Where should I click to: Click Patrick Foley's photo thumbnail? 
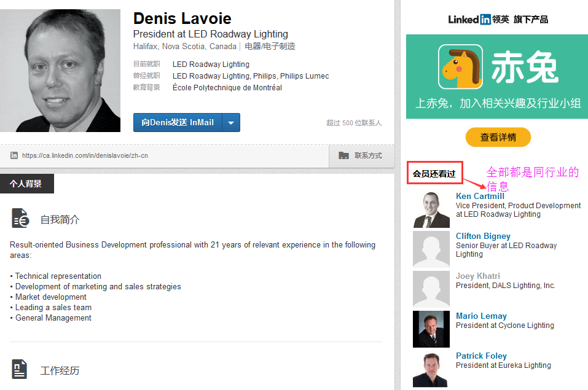coord(431,369)
